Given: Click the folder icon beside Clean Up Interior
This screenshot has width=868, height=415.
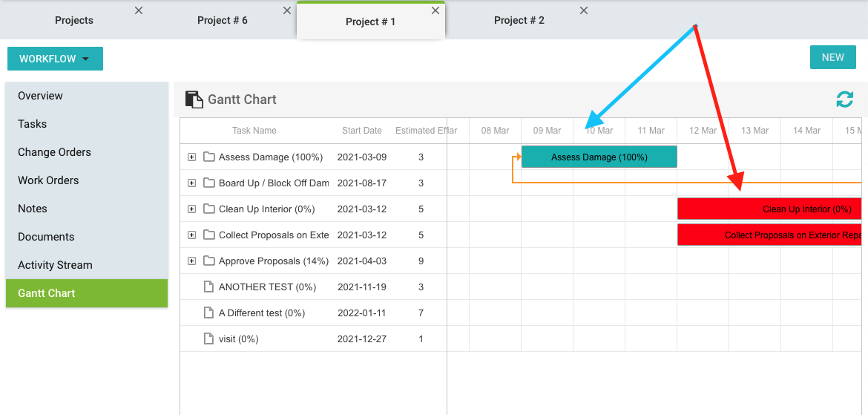Looking at the screenshot, I should (208, 209).
